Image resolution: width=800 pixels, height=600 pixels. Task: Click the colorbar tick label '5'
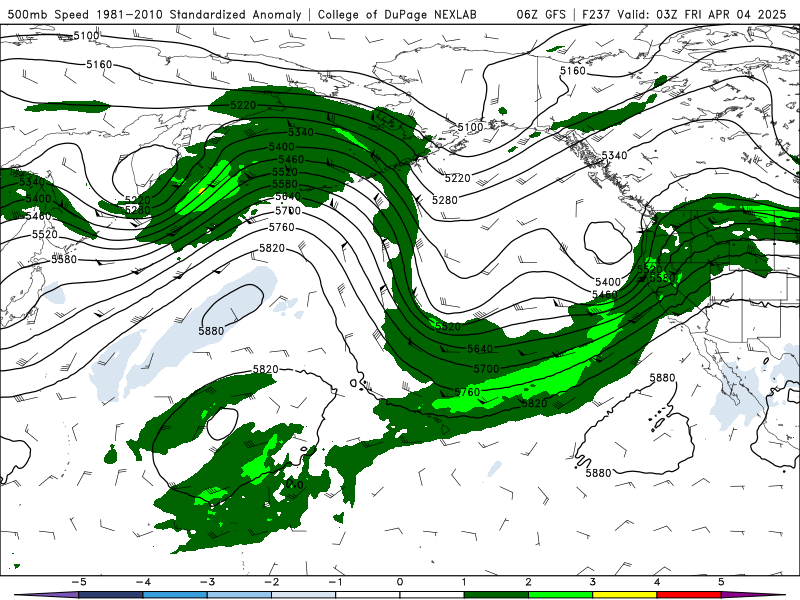pos(721,582)
